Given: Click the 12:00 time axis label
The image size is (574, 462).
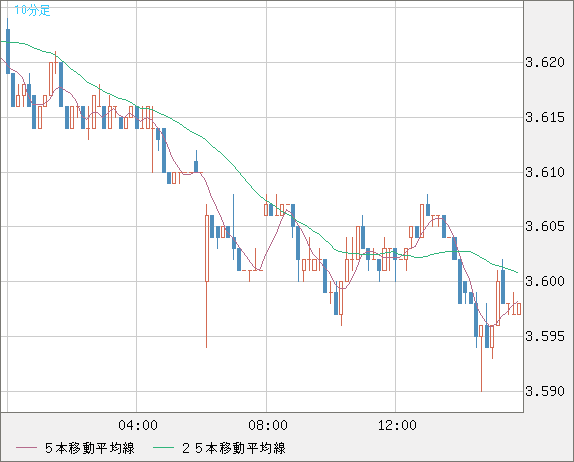Looking at the screenshot, I should [397, 425].
